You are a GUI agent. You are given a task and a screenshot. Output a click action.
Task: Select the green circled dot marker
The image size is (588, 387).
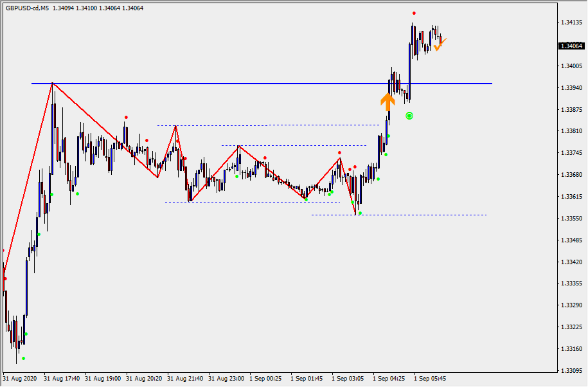pos(409,116)
